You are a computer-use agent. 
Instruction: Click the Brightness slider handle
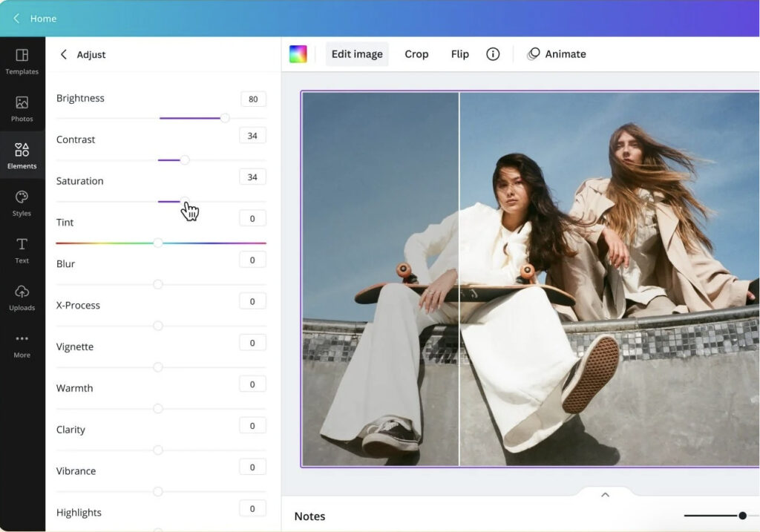pos(225,118)
